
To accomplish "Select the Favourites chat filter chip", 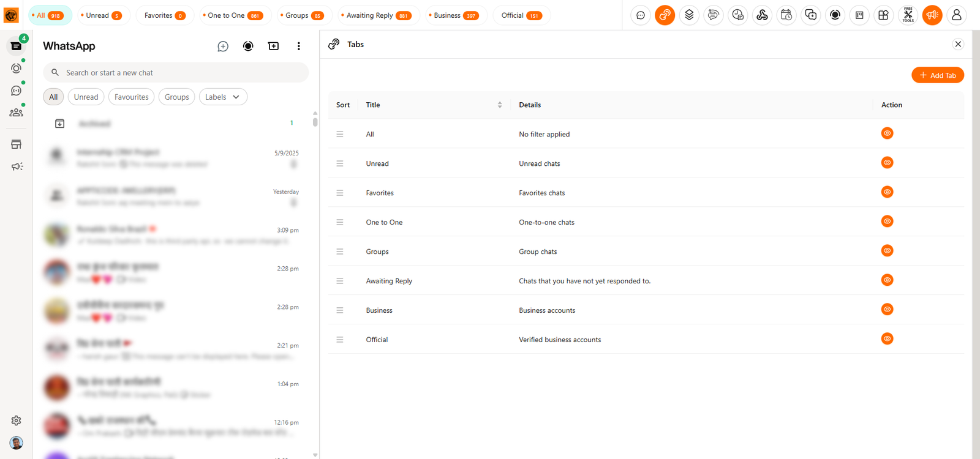I will click(132, 97).
